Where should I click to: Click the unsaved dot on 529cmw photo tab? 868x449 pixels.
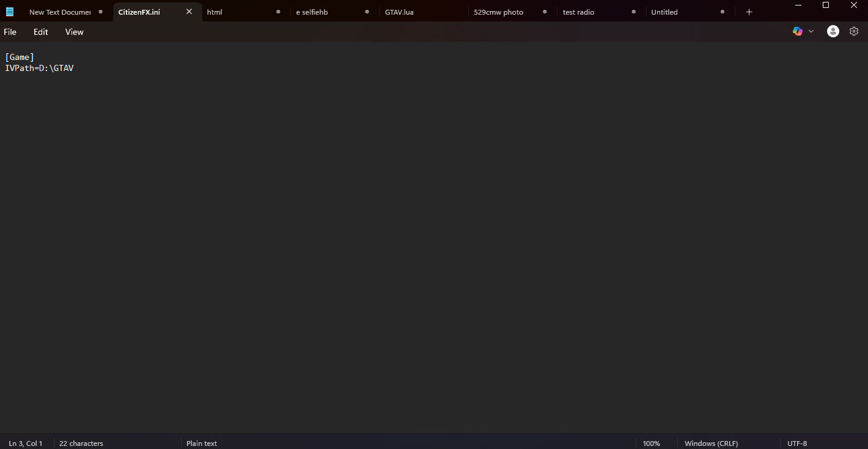[545, 12]
